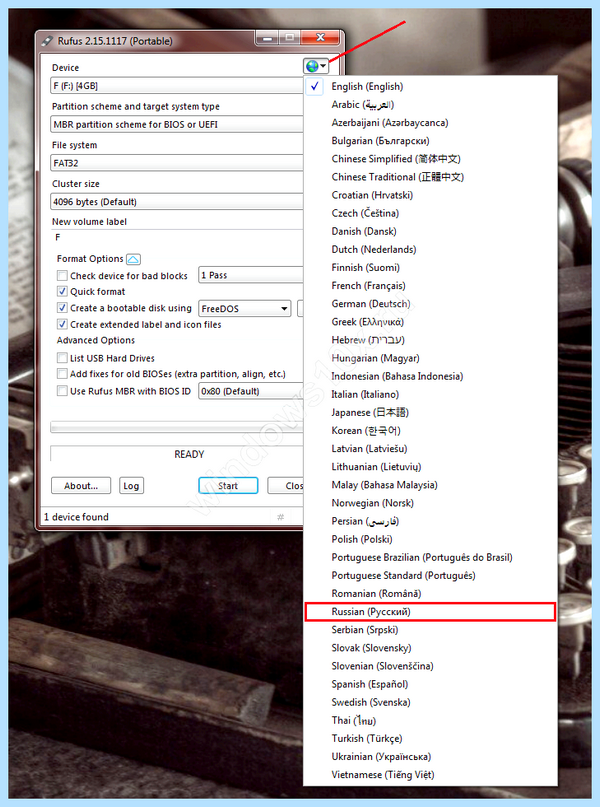Choose Danish (Dansk)
The height and width of the screenshot is (807, 600).
click(x=430, y=231)
